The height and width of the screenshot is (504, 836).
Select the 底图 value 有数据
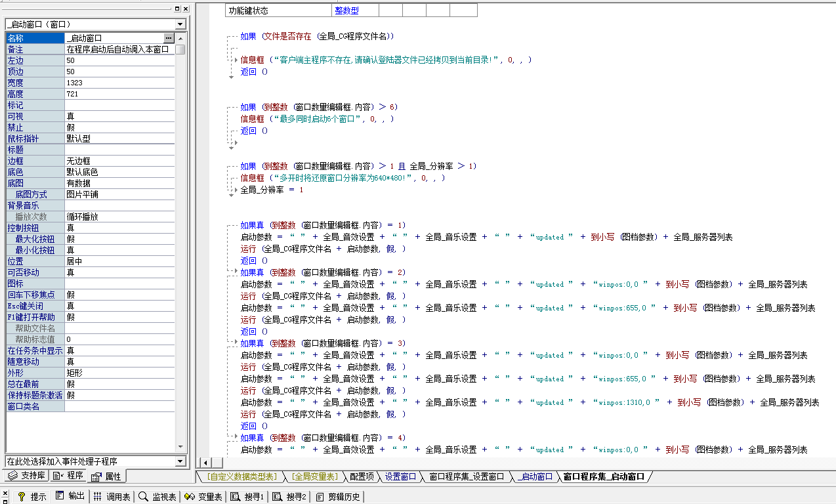tap(119, 183)
